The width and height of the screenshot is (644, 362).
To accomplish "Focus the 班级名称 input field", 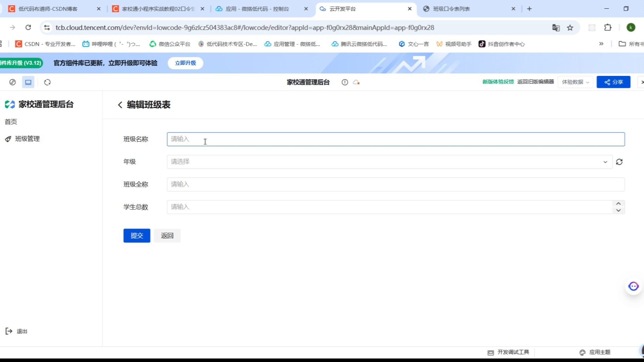I will pyautogui.click(x=396, y=139).
